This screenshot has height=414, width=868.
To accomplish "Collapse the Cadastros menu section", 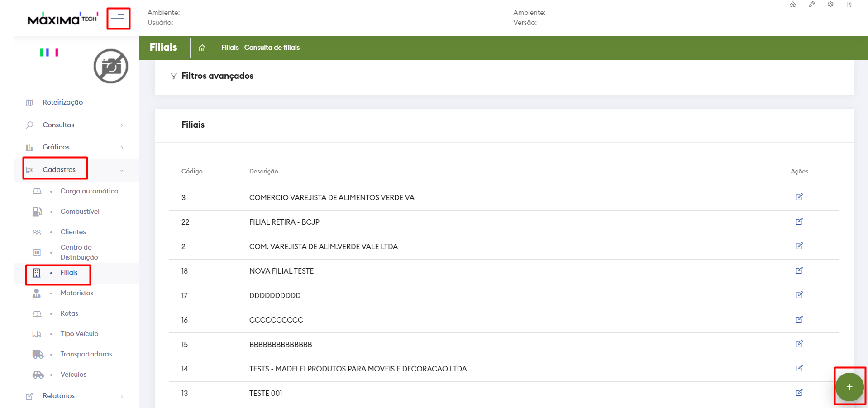I will point(121,170).
